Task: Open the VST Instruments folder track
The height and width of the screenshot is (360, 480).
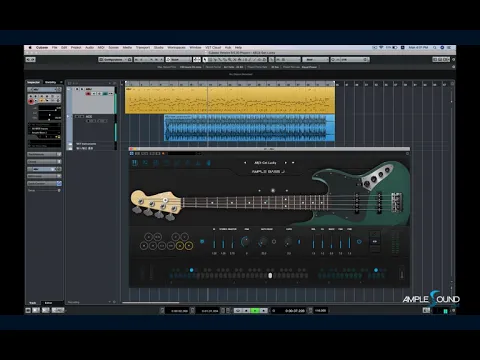Action: point(86,144)
